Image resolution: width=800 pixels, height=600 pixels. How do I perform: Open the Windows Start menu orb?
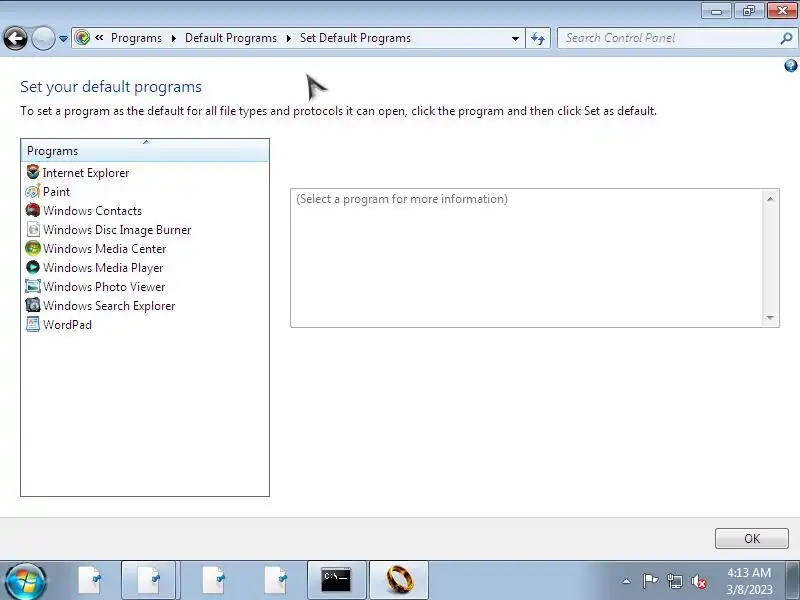24,581
